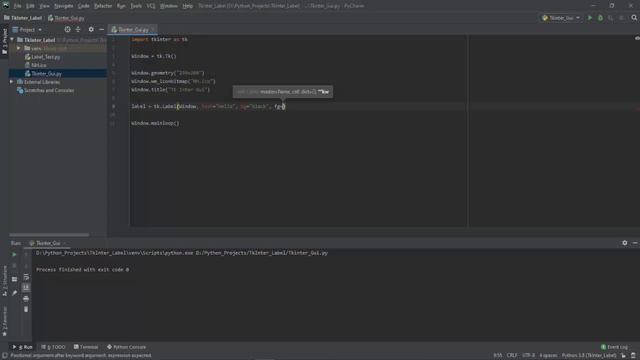Image resolution: width=640 pixels, height=360 pixels.
Task: Click the locate/select opened file target icon
Action: [67, 29]
